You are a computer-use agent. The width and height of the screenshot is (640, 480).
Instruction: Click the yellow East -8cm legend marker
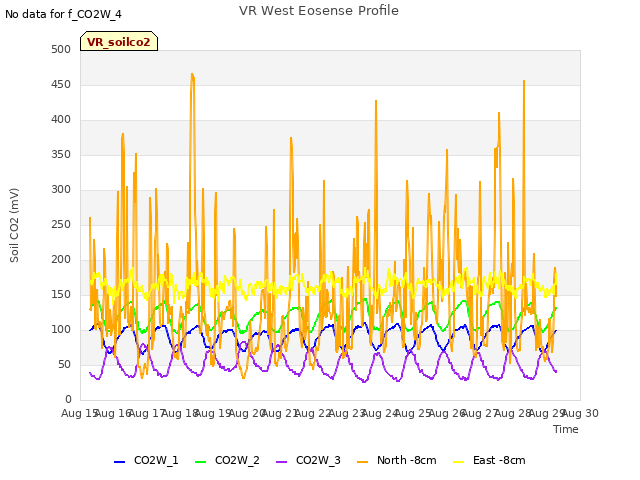[459, 462]
